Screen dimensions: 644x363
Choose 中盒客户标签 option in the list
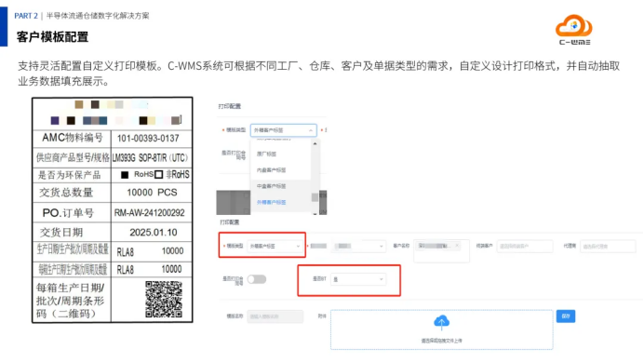271,186
